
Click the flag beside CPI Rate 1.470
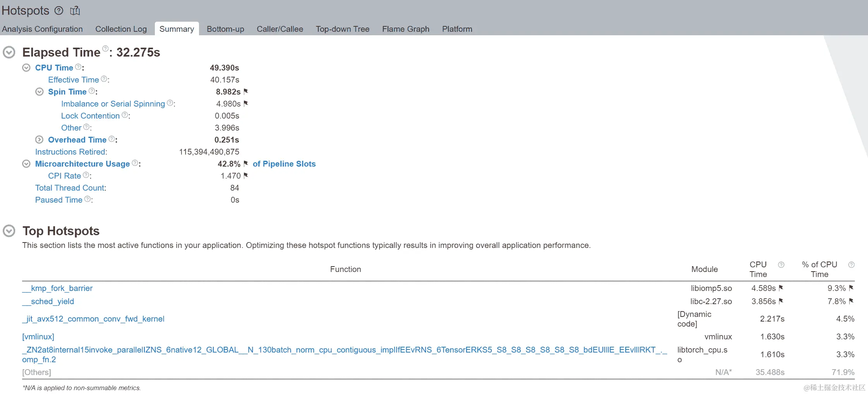pos(246,175)
